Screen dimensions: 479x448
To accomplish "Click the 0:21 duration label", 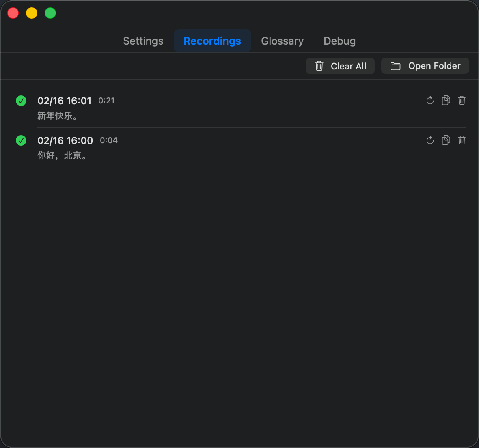I will tap(106, 101).
